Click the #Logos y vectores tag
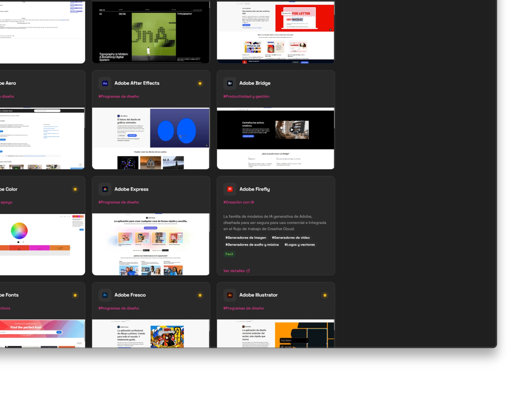525x420 pixels. [299, 245]
